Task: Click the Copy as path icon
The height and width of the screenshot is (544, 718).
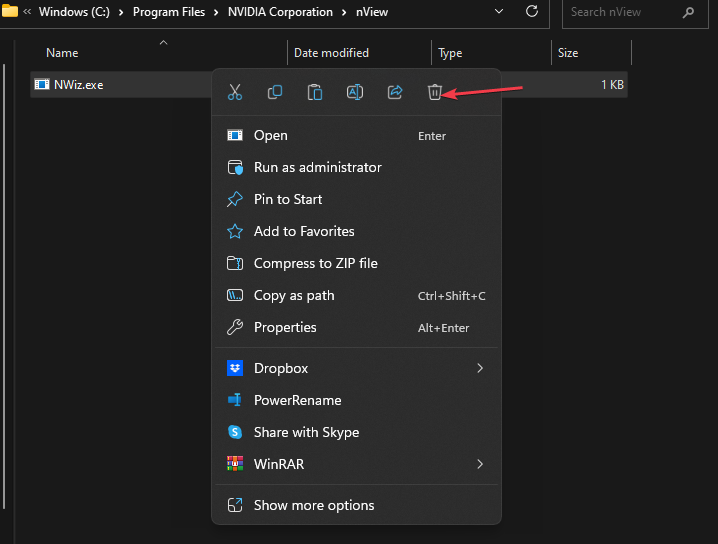Action: pyautogui.click(x=235, y=295)
